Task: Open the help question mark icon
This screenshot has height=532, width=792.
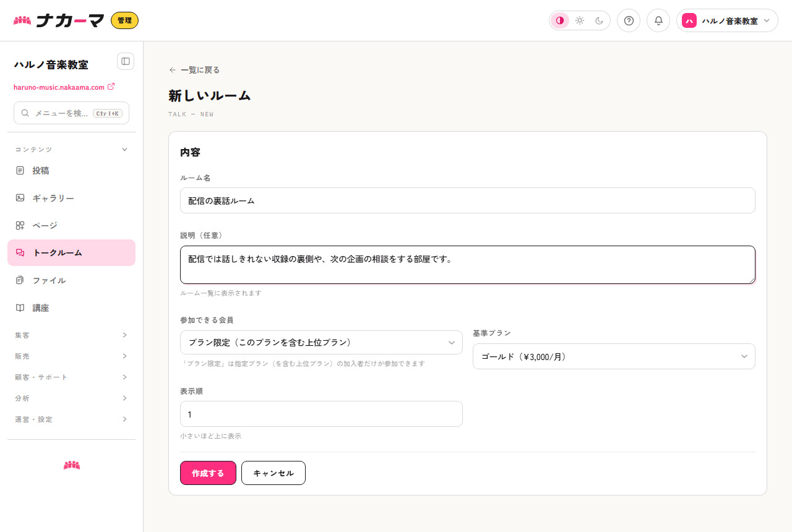Action: [629, 20]
